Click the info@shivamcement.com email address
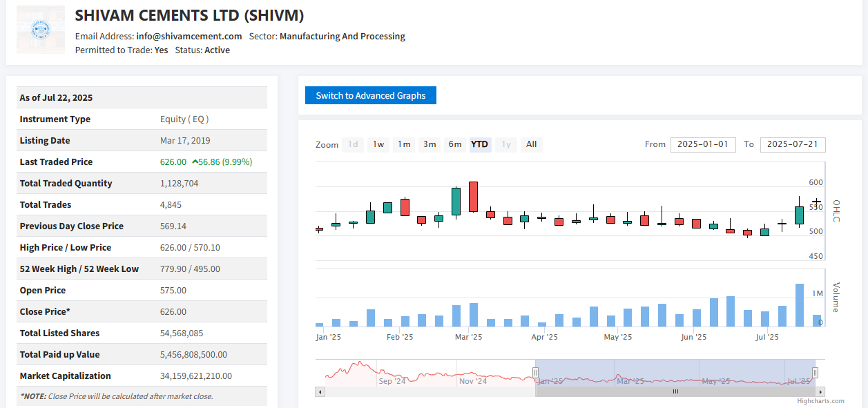 point(189,36)
